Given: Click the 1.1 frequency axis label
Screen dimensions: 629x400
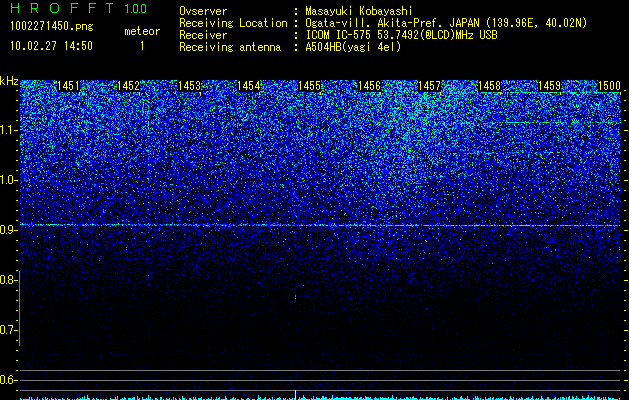Looking at the screenshot, I should [9, 130].
